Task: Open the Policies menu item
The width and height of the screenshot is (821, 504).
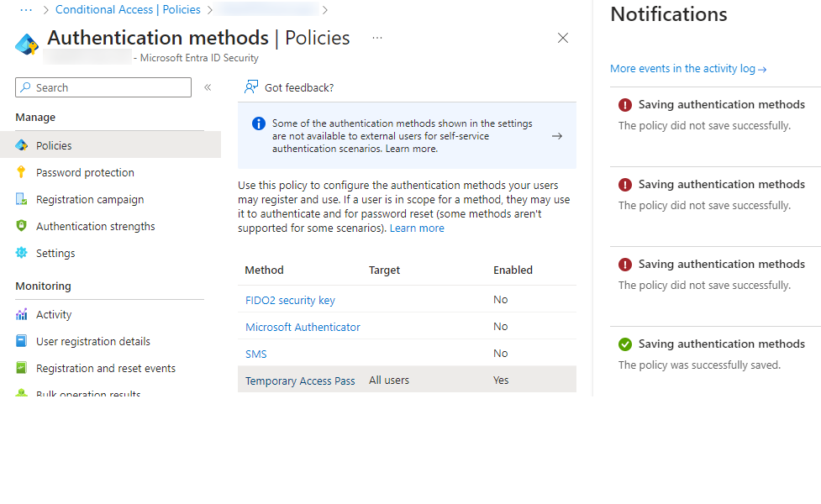Action: (110, 145)
